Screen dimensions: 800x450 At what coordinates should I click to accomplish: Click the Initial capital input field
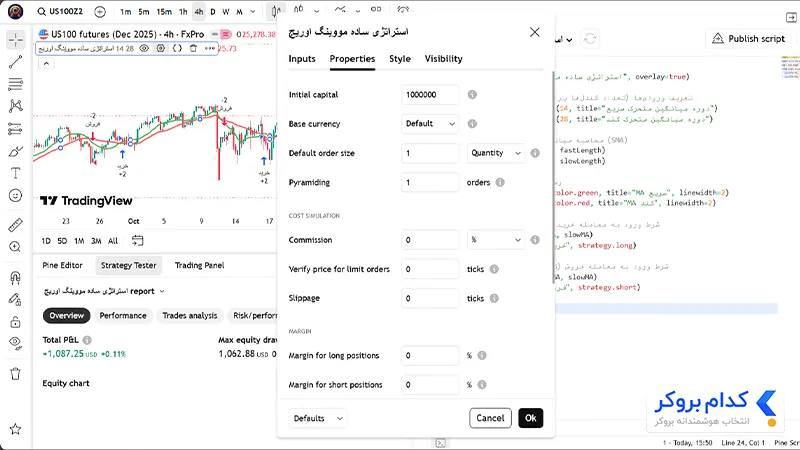coord(430,95)
